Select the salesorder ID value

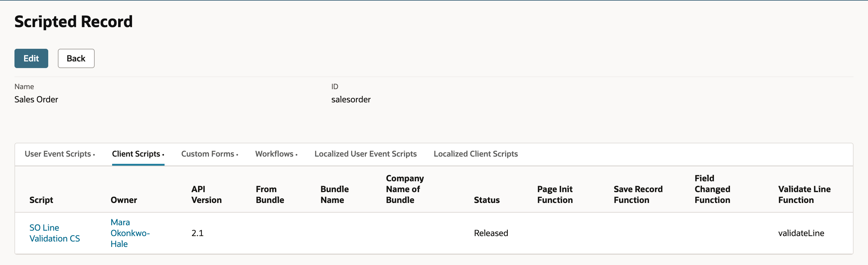coord(351,99)
